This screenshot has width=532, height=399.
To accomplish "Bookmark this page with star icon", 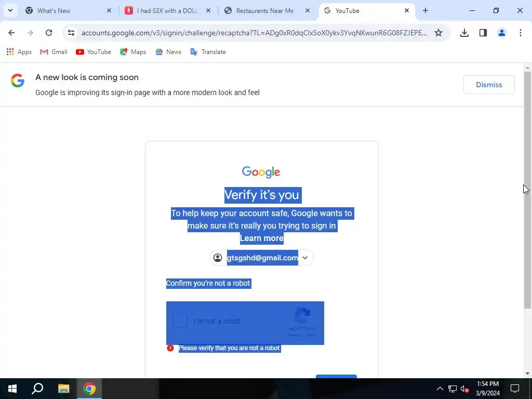I will pyautogui.click(x=438, y=33).
